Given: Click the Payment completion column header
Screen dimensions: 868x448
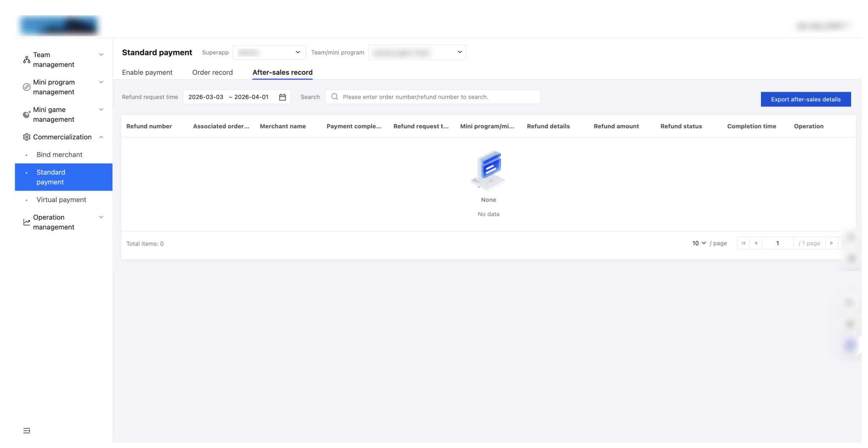Looking at the screenshot, I should [x=354, y=126].
